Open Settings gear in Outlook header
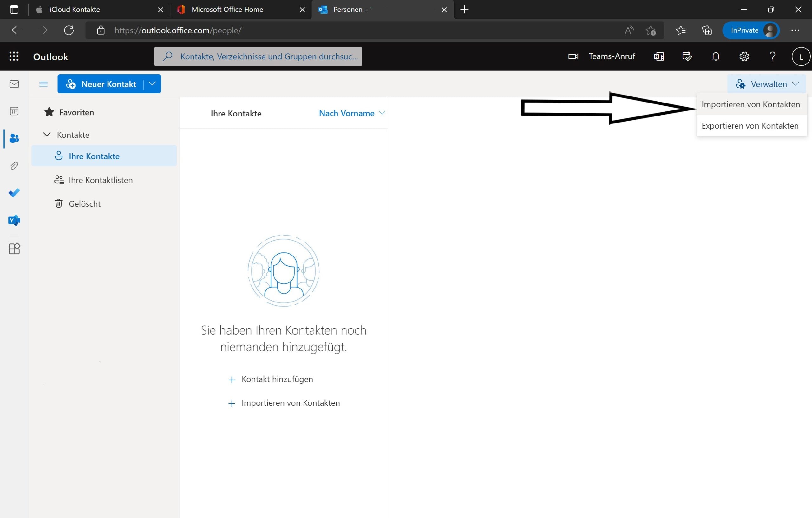Screen dimensions: 812x518 tap(744, 56)
